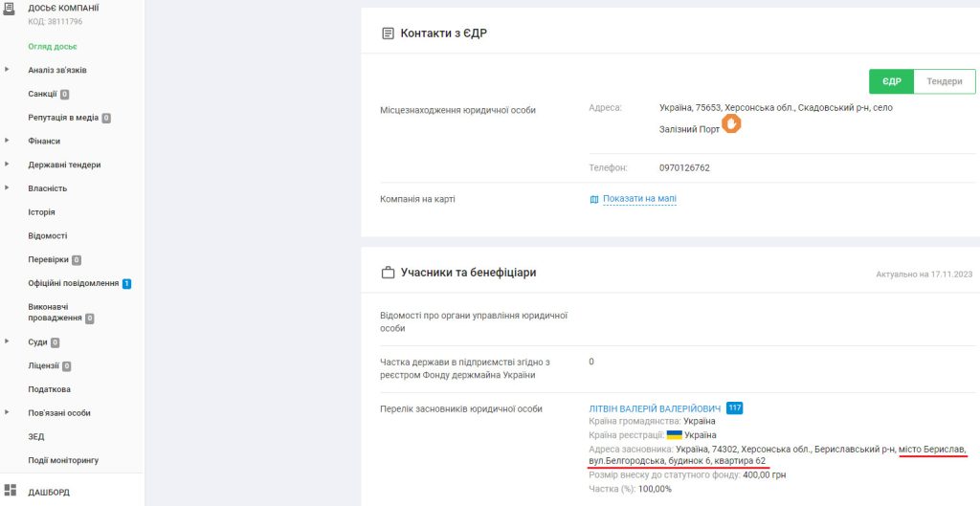The image size is (980, 506).
Task: Open the ДАШБОРД grid icon
Action: point(11,490)
